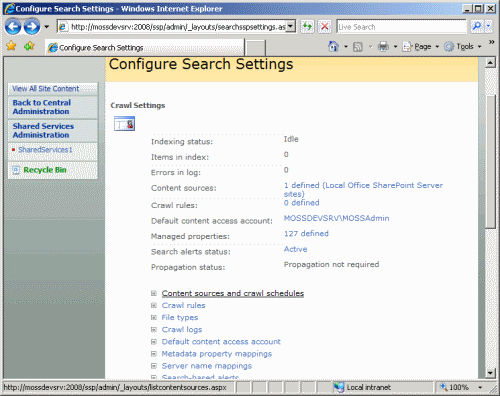Screen dimensions: 500x396
Task: Open View All Site Content link
Action: [46, 89]
